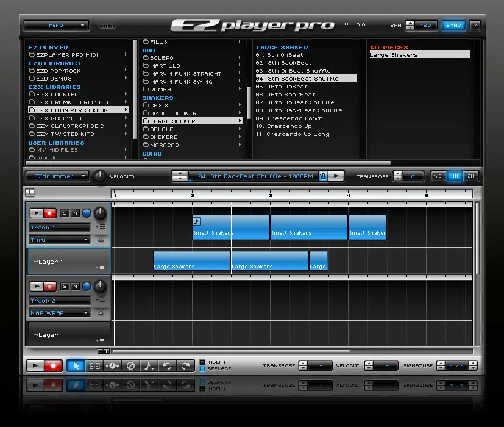The width and height of the screenshot is (504, 427).
Task: Click the redo arrow icon
Action: [185, 366]
